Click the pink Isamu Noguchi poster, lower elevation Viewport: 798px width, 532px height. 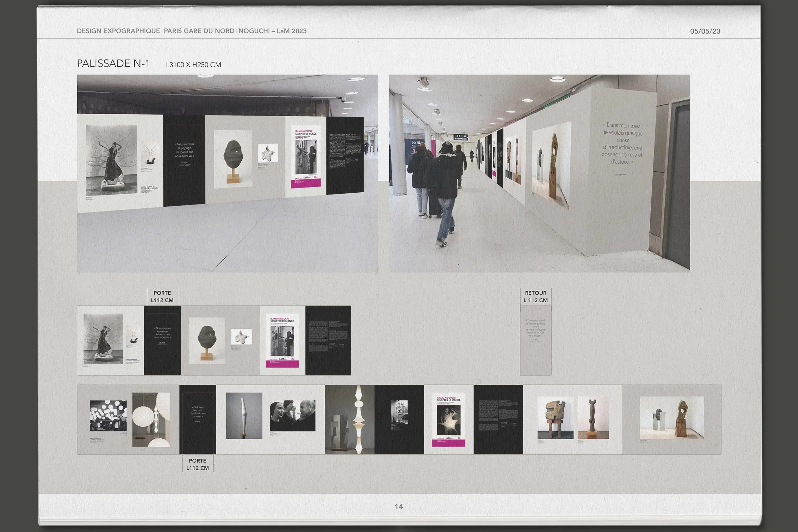pyautogui.click(x=449, y=420)
